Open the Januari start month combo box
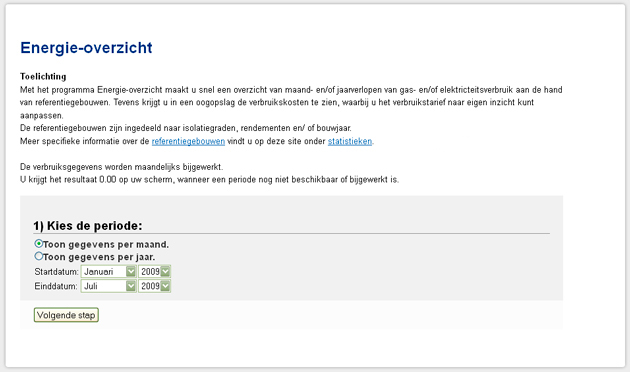 [108, 272]
